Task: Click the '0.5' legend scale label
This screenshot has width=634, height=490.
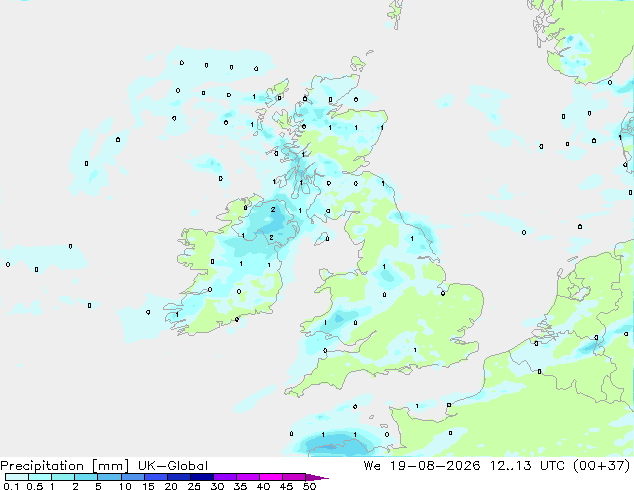Action: pos(35,486)
